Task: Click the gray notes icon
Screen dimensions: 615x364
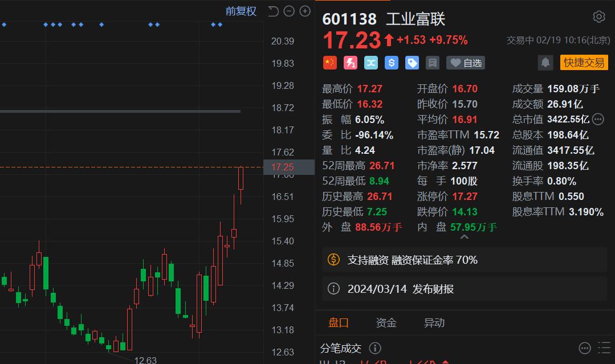Action: tap(432, 63)
